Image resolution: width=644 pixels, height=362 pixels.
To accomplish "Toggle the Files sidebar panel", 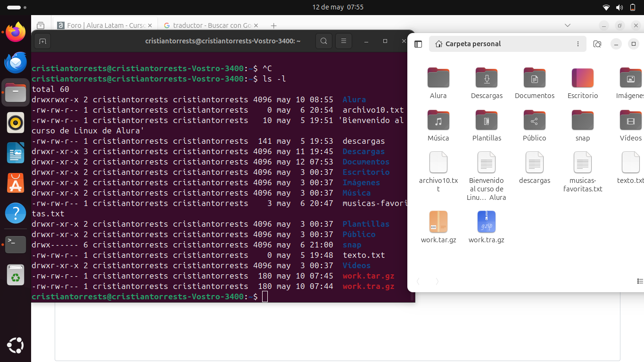I will (x=418, y=44).
